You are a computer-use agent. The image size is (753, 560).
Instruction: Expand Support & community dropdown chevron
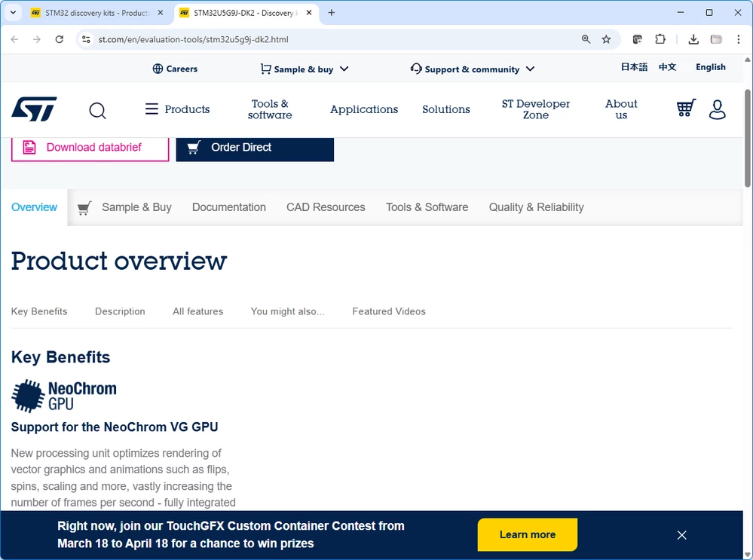point(530,69)
